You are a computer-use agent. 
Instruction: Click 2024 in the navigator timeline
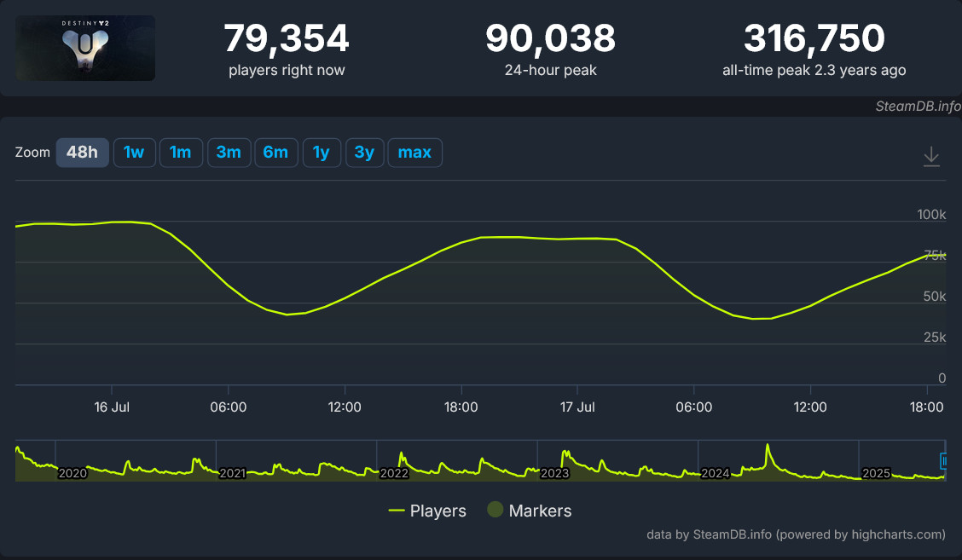tap(716, 473)
